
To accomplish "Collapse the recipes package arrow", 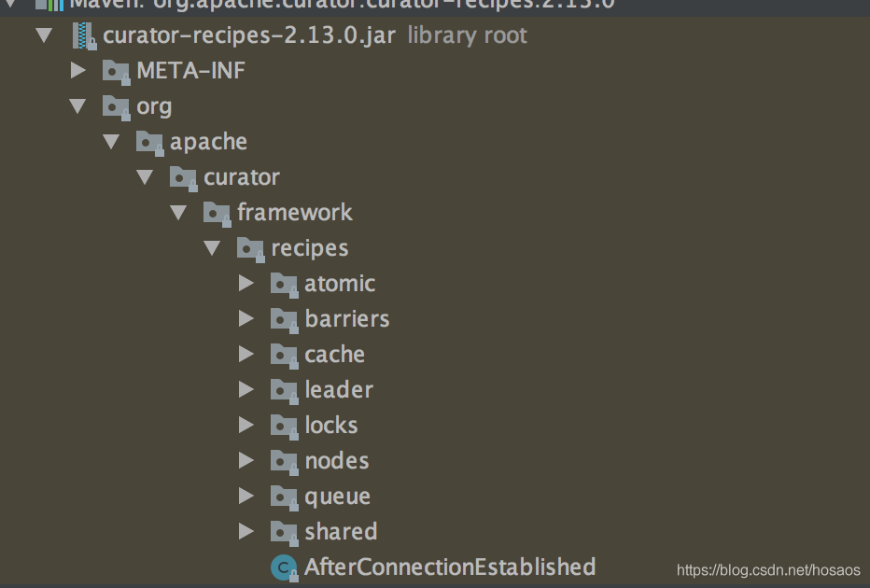I will tap(213, 248).
